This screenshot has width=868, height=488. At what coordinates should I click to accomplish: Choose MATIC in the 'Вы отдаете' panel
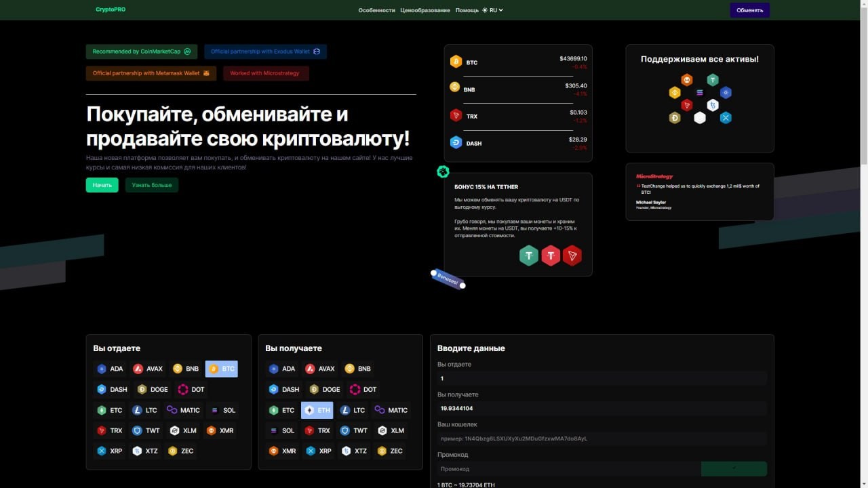[x=184, y=410]
